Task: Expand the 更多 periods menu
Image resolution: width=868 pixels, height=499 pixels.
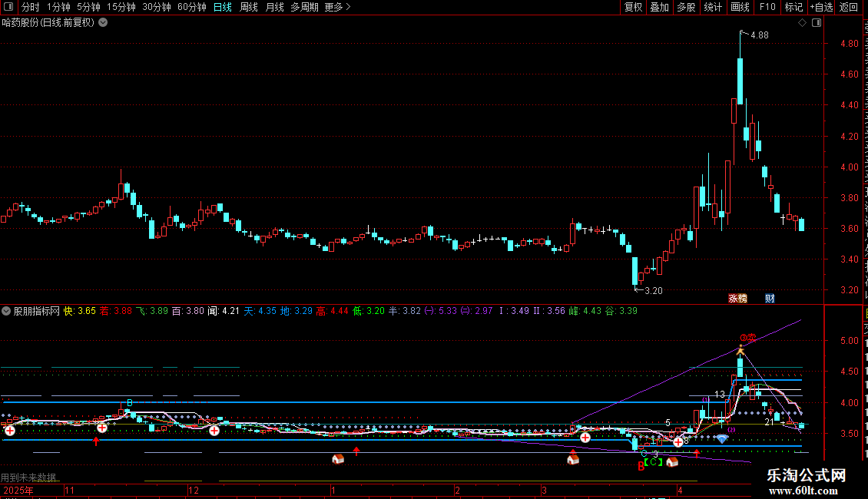Action: [338, 7]
